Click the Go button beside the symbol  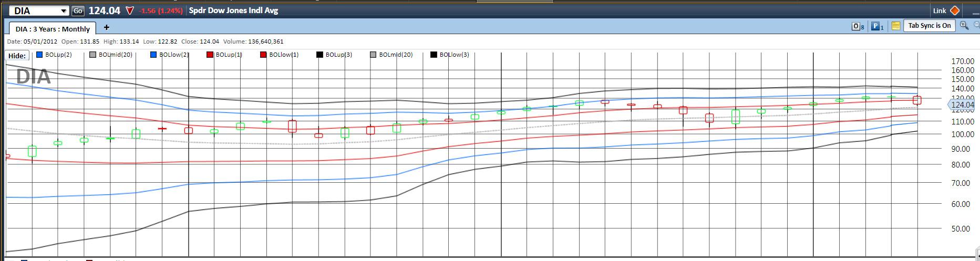coord(78,11)
